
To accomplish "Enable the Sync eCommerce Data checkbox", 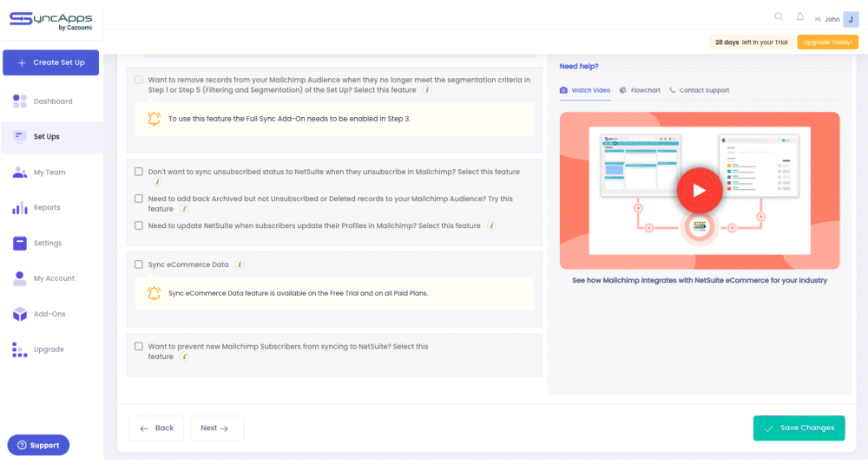I will tap(139, 264).
